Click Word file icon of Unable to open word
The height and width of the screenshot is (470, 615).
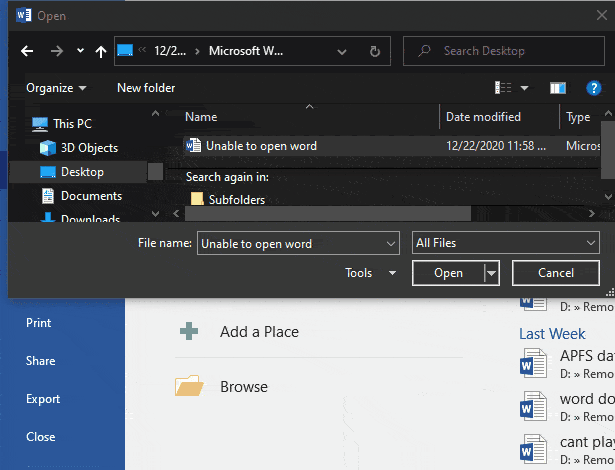click(x=193, y=146)
